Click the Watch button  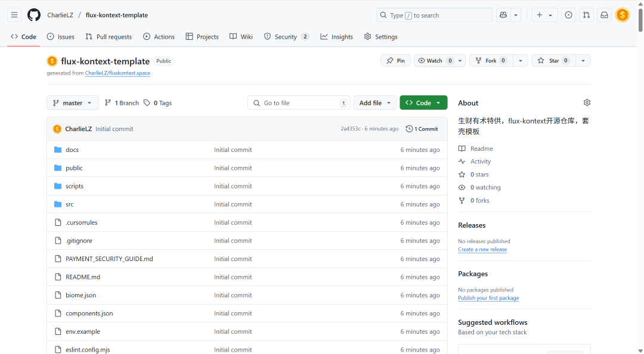(435, 60)
